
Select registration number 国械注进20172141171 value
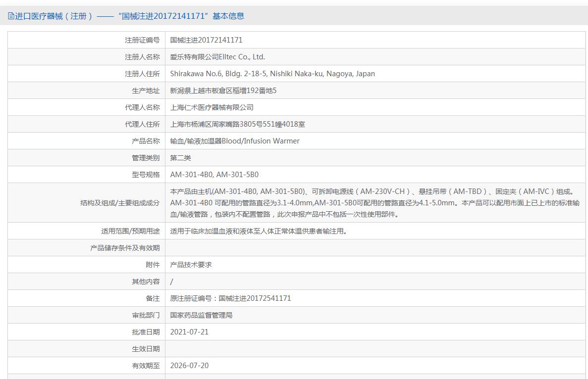pos(206,40)
